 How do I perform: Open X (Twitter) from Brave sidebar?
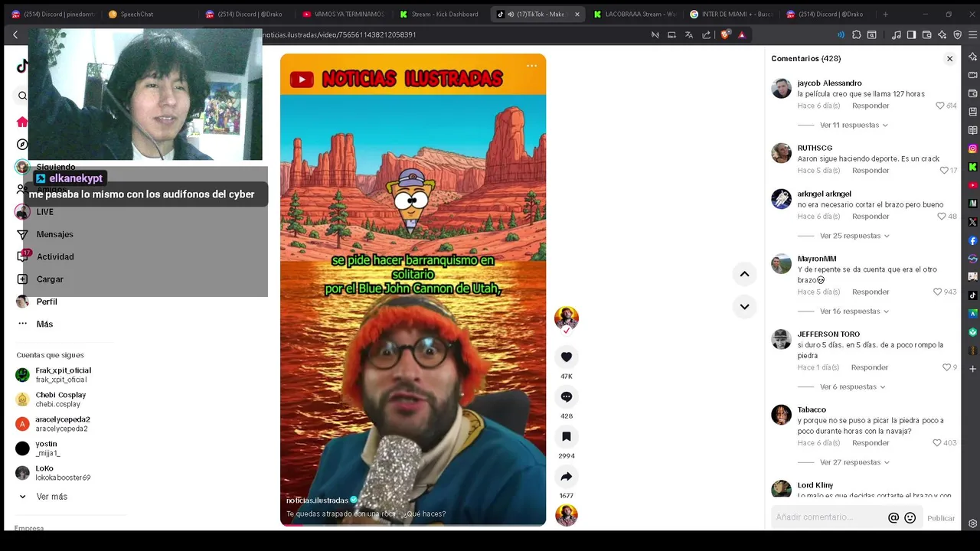tap(972, 222)
